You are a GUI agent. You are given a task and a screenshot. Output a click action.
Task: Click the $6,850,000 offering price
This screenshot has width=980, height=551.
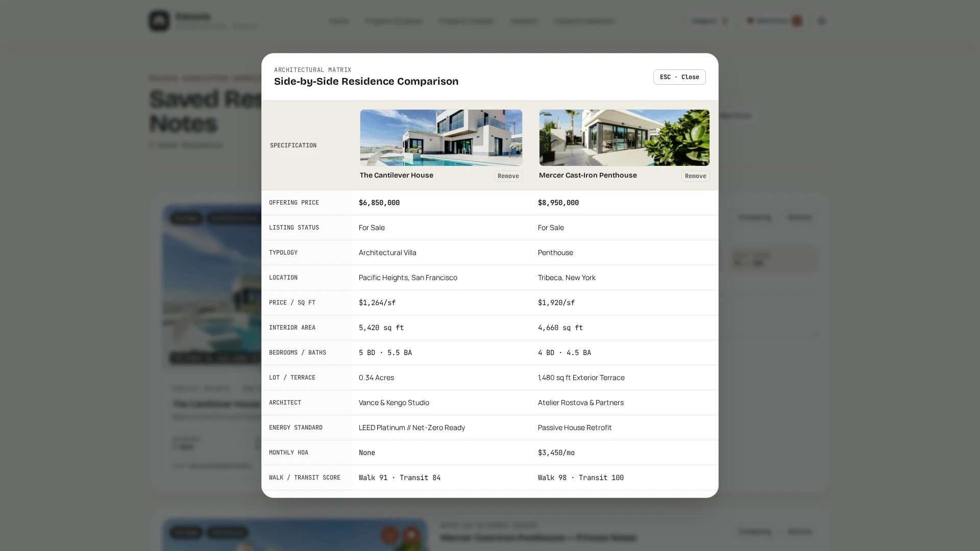pyautogui.click(x=379, y=203)
